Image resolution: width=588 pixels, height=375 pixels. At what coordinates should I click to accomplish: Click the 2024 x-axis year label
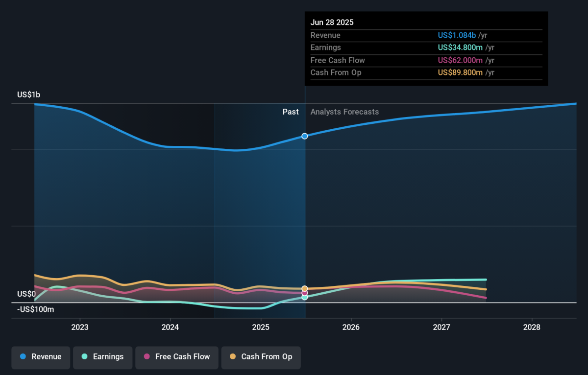pos(170,327)
